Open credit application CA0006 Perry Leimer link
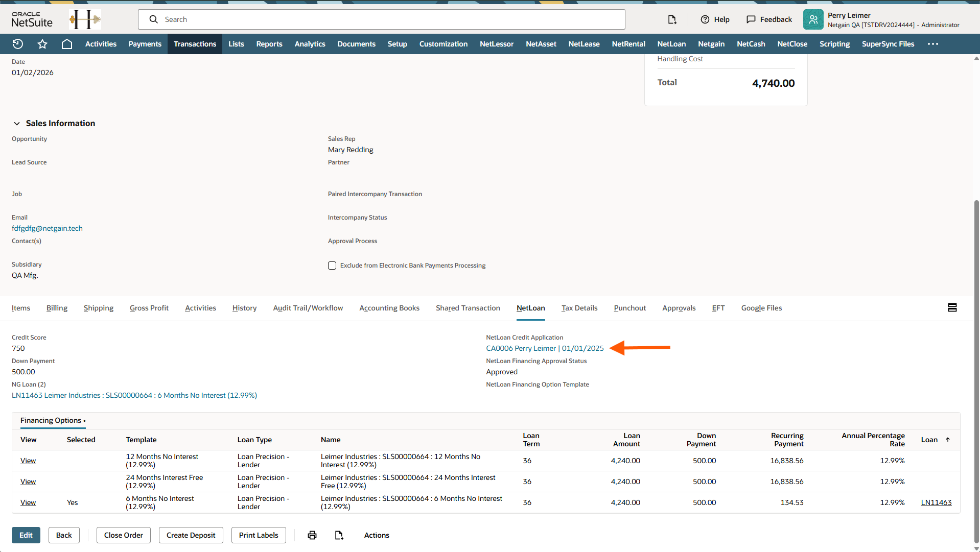Image resolution: width=980 pixels, height=552 pixels. pos(545,348)
